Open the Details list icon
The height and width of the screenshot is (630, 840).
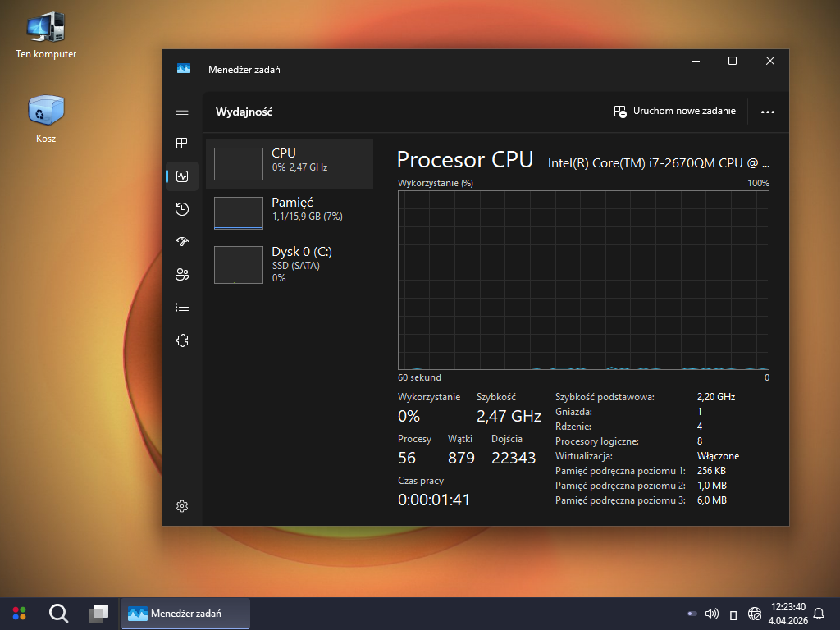182,308
